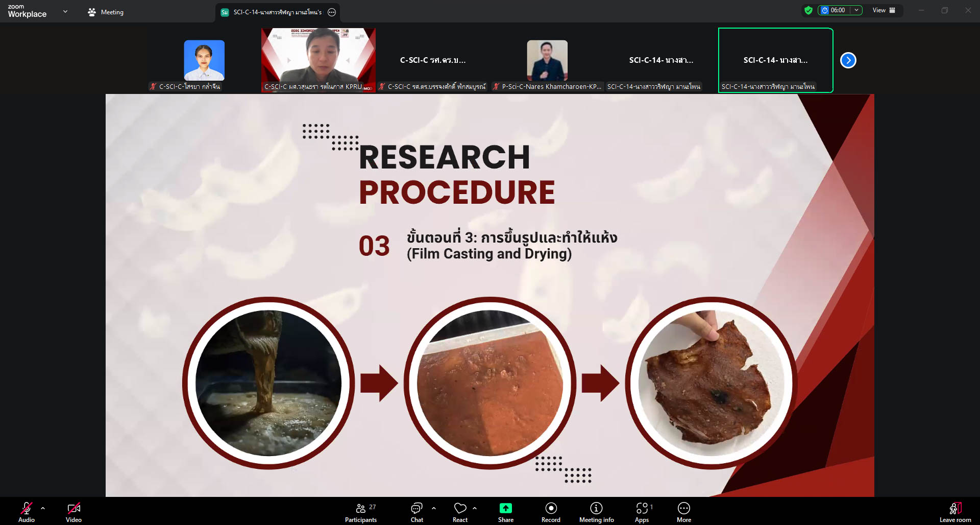Viewport: 980px width, 525px height.
Task: Open the Chat panel
Action: (416, 512)
